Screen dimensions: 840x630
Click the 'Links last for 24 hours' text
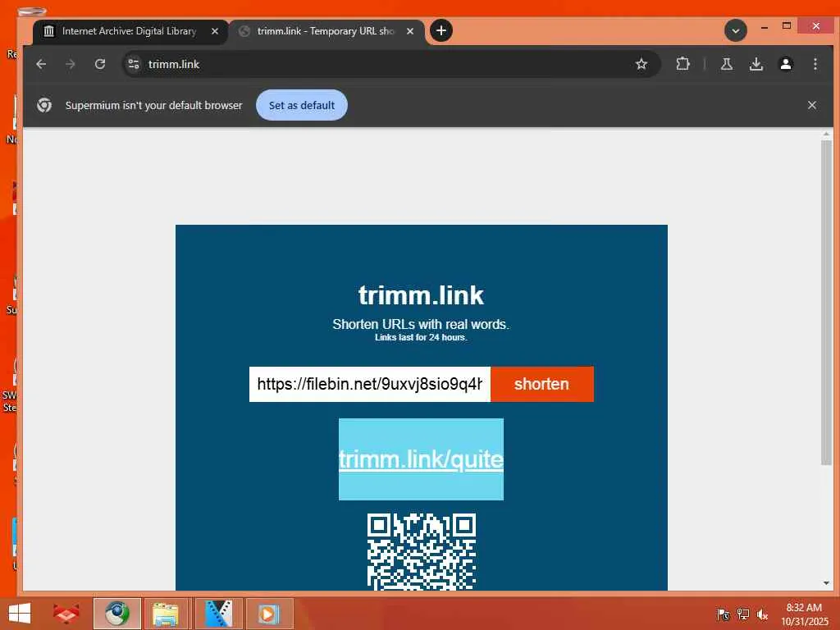click(421, 337)
